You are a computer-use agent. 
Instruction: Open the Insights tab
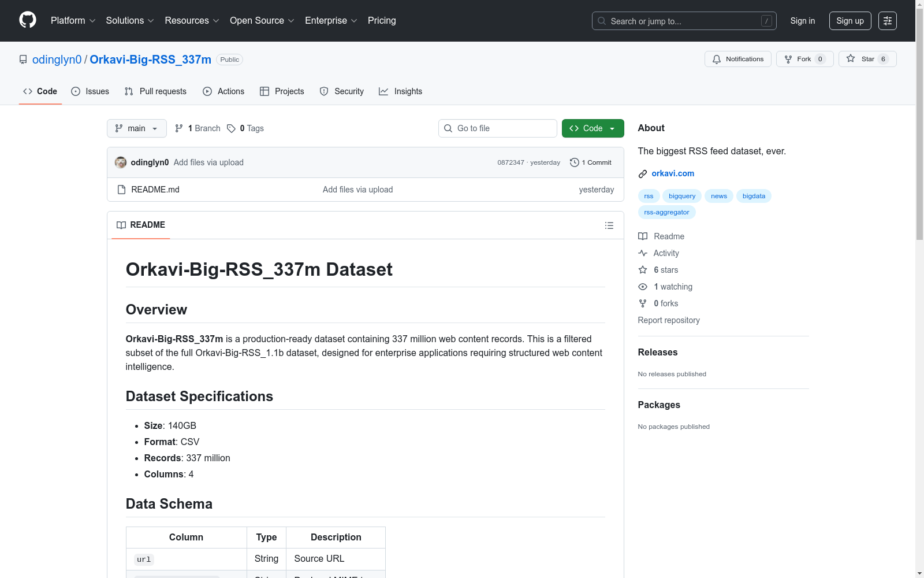point(401,91)
